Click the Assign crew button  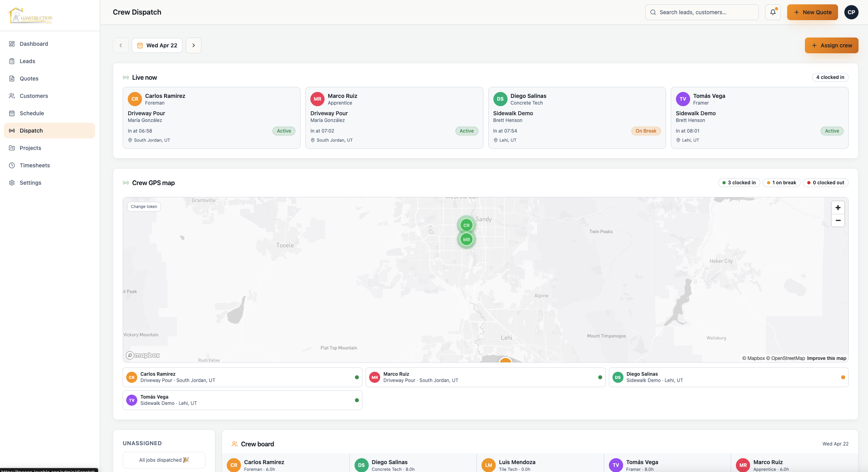pyautogui.click(x=831, y=45)
